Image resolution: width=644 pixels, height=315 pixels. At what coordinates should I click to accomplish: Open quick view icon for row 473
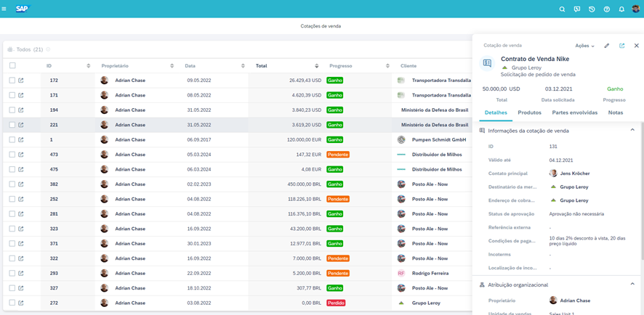(21, 155)
